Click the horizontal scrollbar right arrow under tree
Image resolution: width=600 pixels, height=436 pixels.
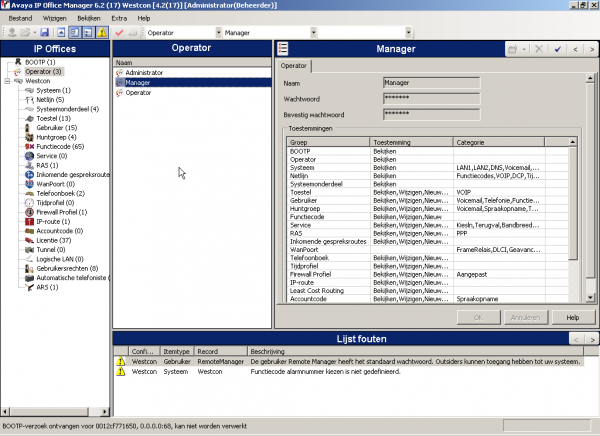(x=104, y=412)
